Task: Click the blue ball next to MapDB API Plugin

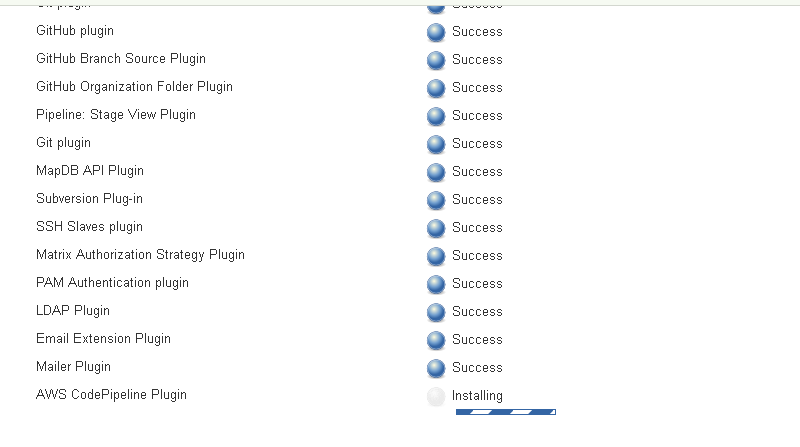Action: point(436,172)
